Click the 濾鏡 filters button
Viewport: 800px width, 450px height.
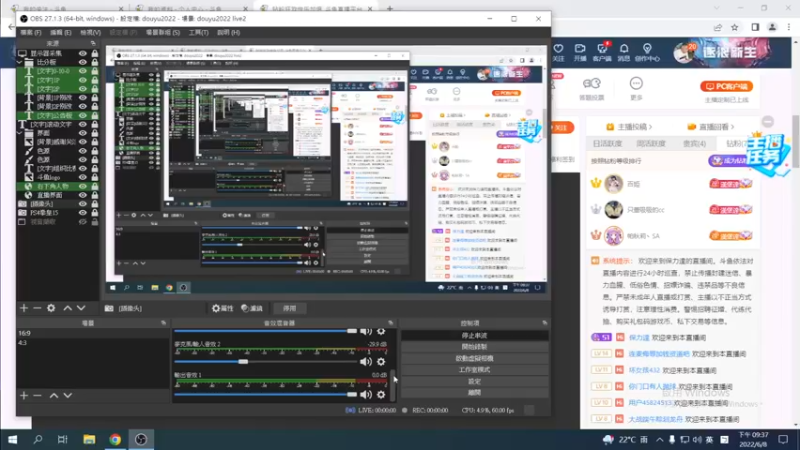point(252,308)
